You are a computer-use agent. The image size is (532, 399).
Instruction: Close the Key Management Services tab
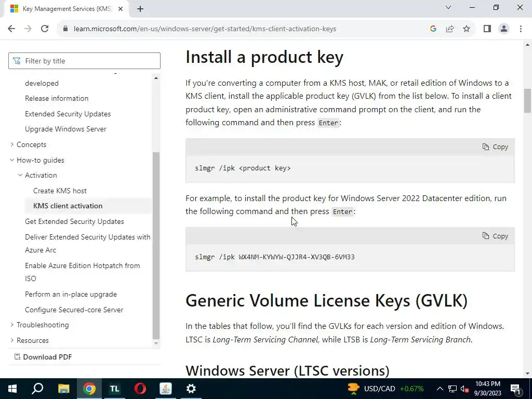pyautogui.click(x=121, y=9)
